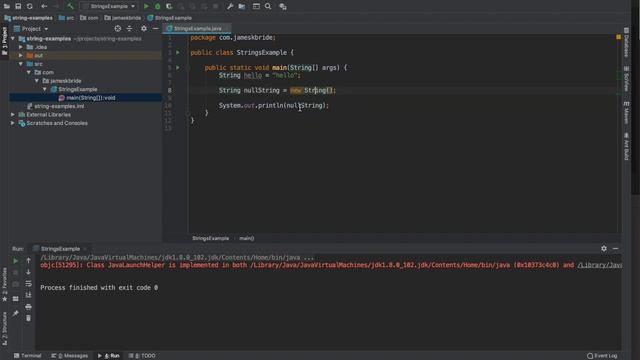The image size is (640, 360).
Task: Open the StringsExample run configuration dropdown
Action: 109,6
